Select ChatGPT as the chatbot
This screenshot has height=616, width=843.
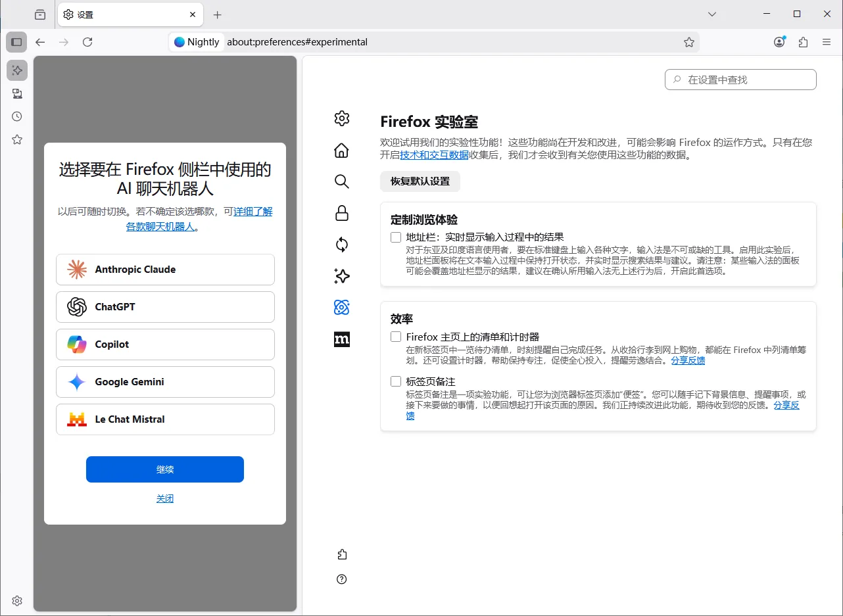[x=165, y=307]
